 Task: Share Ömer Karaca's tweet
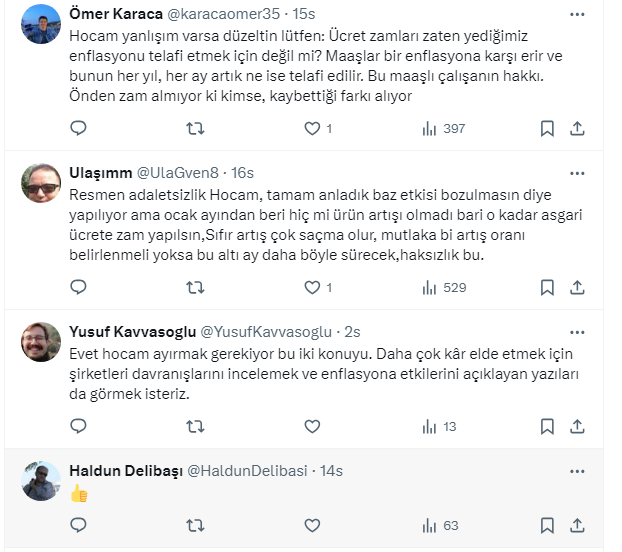[x=577, y=128]
